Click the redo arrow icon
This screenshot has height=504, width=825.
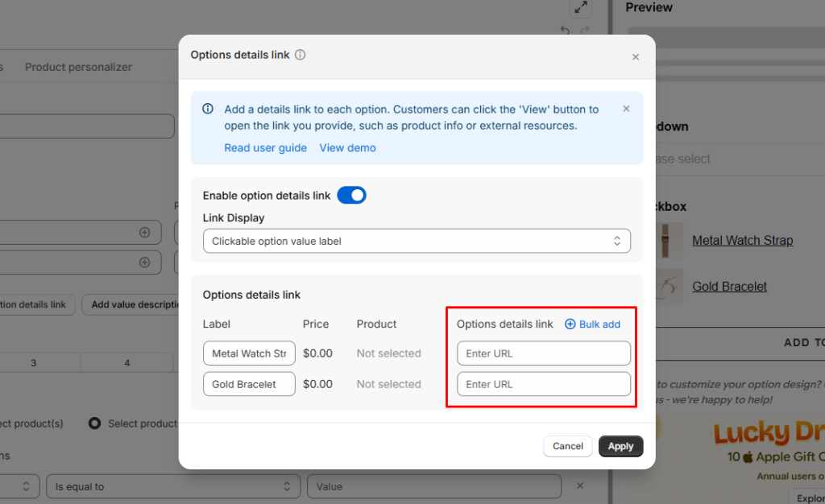(585, 31)
